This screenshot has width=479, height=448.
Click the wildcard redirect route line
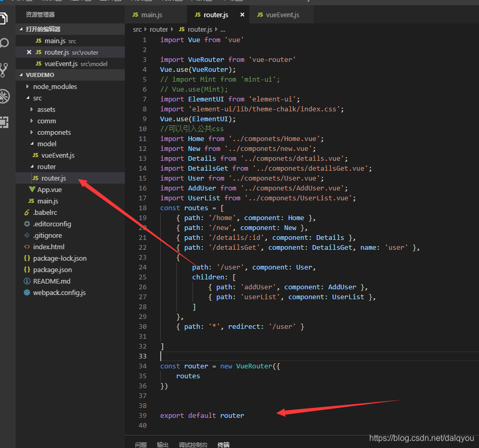point(240,326)
